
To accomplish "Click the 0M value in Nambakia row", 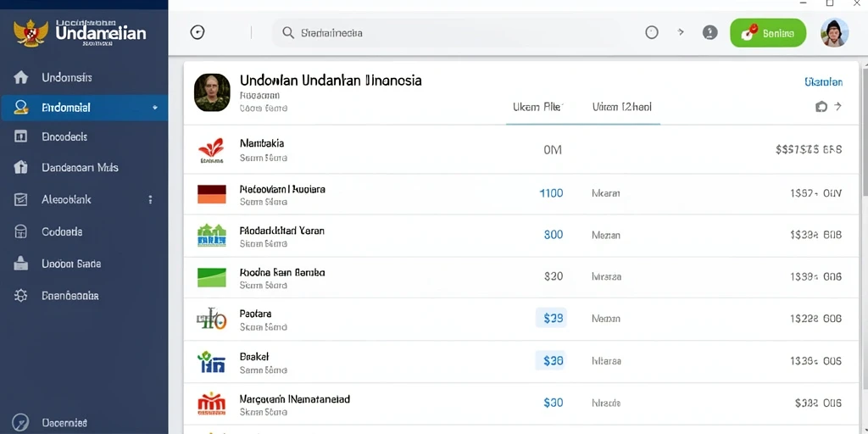I will click(x=553, y=149).
